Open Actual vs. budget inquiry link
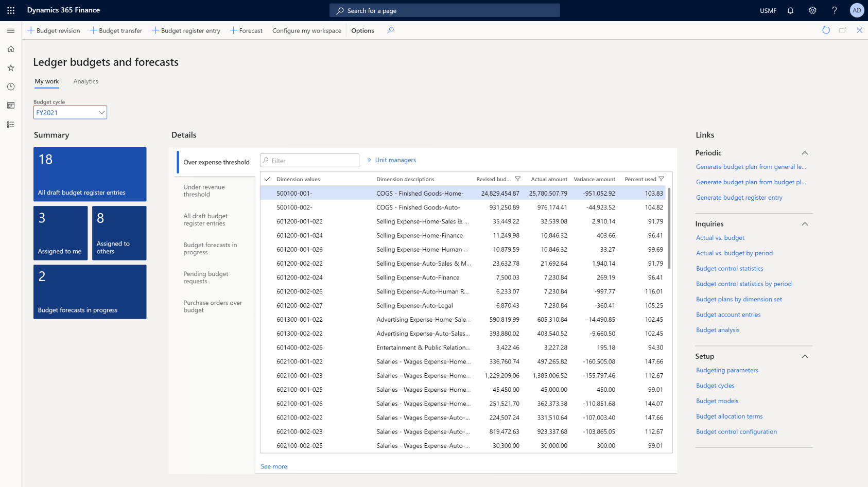868x487 pixels. (720, 238)
